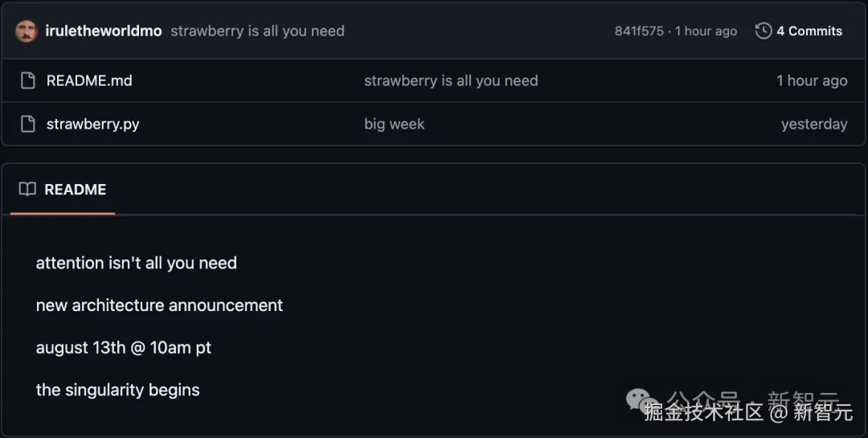View the 4 Commits history

[x=809, y=31]
